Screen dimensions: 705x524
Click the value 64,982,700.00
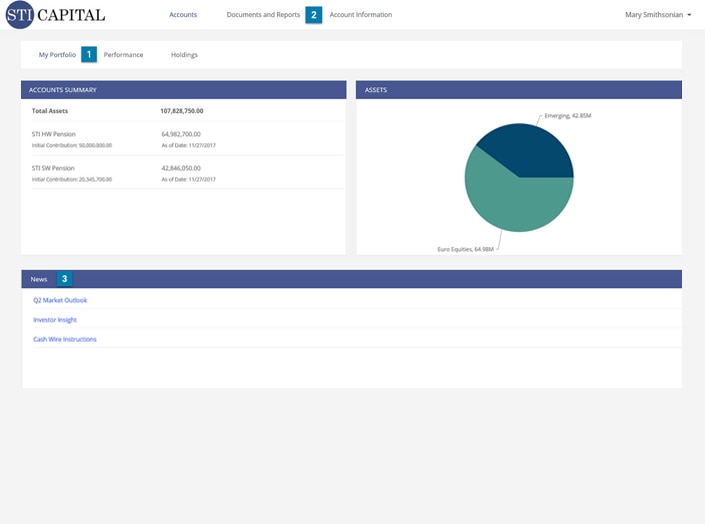[x=181, y=134]
